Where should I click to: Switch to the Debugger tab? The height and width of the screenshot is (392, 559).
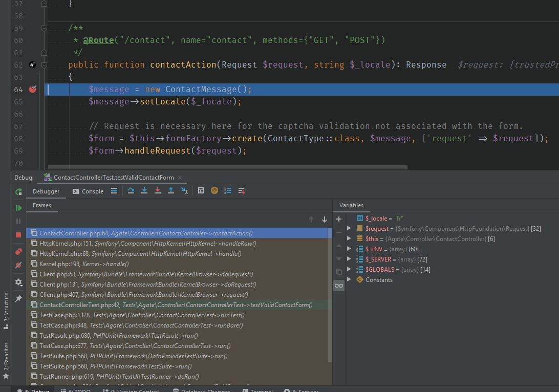pos(46,191)
